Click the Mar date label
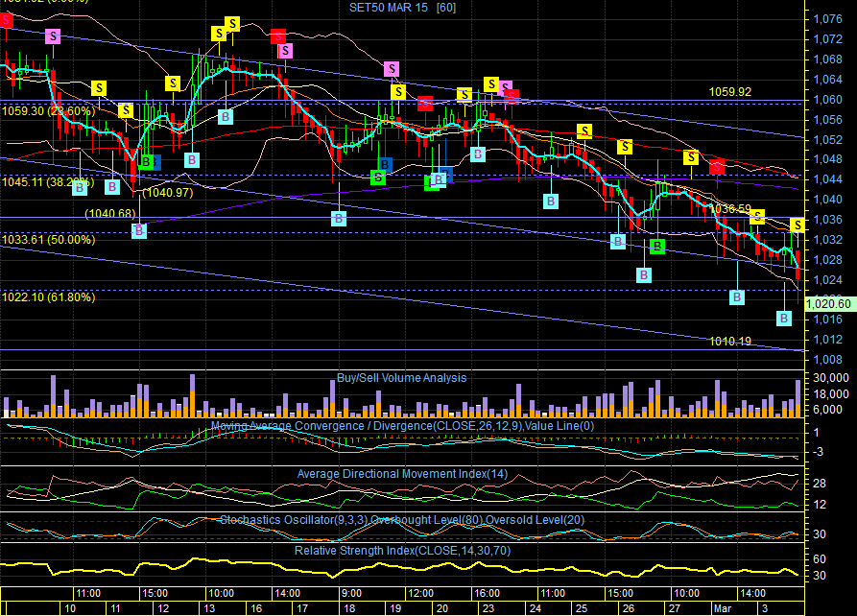This screenshot has width=857, height=616. 722,608
